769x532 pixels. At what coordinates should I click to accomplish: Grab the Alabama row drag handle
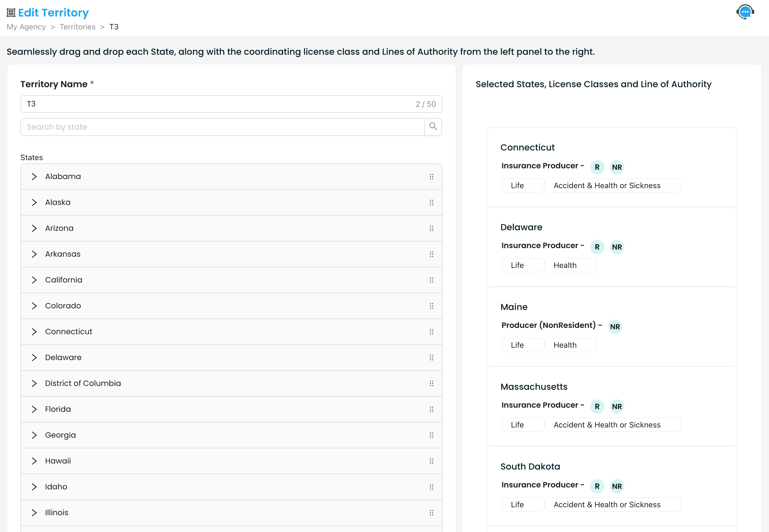click(431, 177)
